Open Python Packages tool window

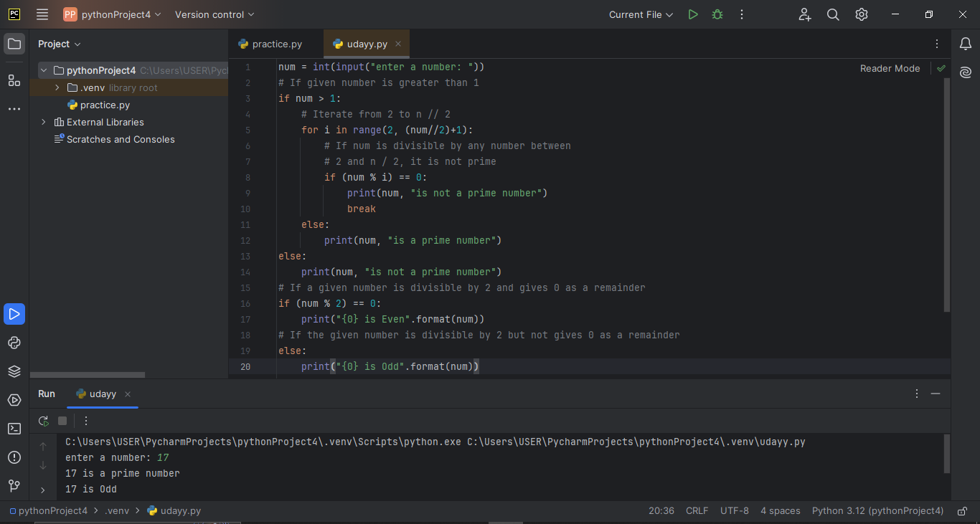tap(14, 343)
